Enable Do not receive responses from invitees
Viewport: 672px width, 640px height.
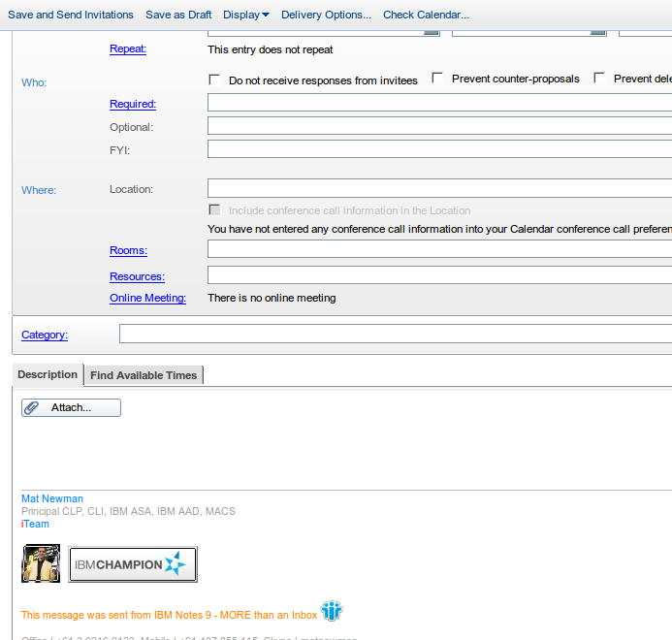coord(214,80)
